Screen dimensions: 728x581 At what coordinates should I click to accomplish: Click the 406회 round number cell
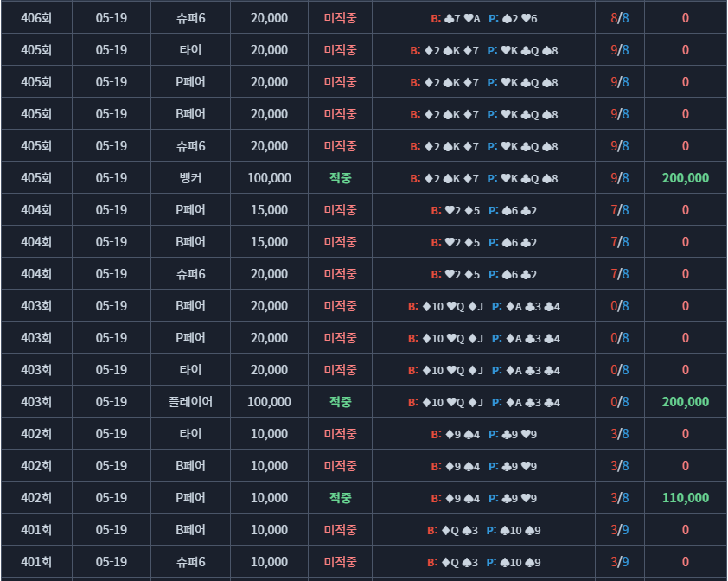36,18
